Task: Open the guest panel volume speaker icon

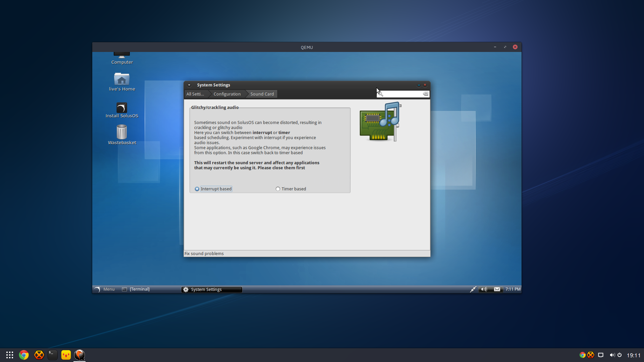Action: 484,289
